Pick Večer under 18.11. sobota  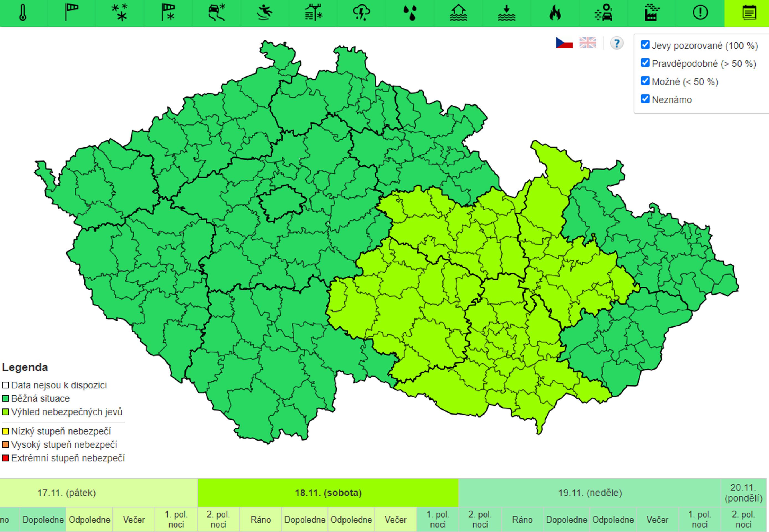[396, 520]
